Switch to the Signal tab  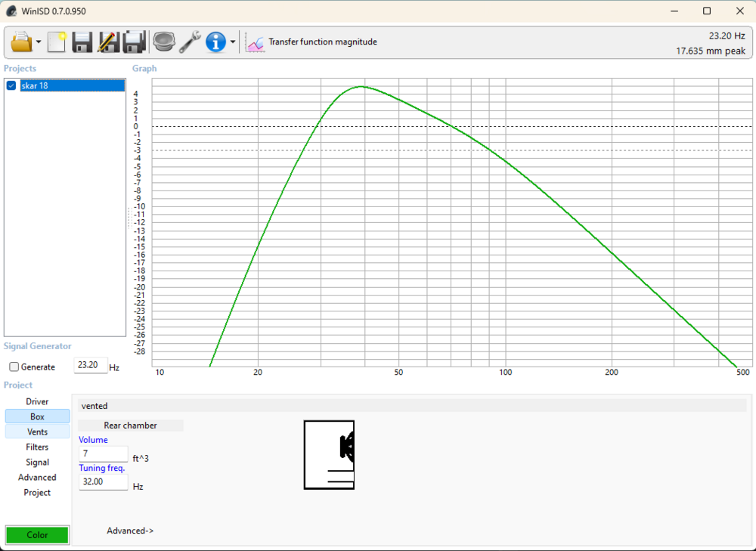pos(37,463)
